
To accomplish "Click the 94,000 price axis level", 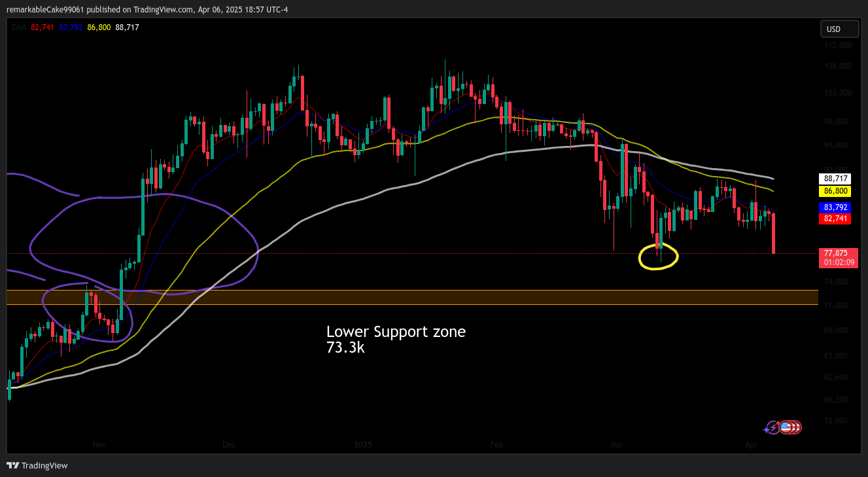I will click(x=837, y=145).
